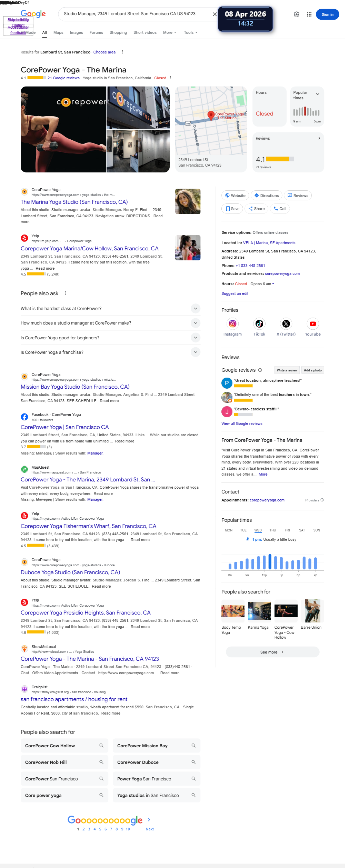Open the Google apps grid icon
This screenshot has width=349, height=868.
[309, 14]
